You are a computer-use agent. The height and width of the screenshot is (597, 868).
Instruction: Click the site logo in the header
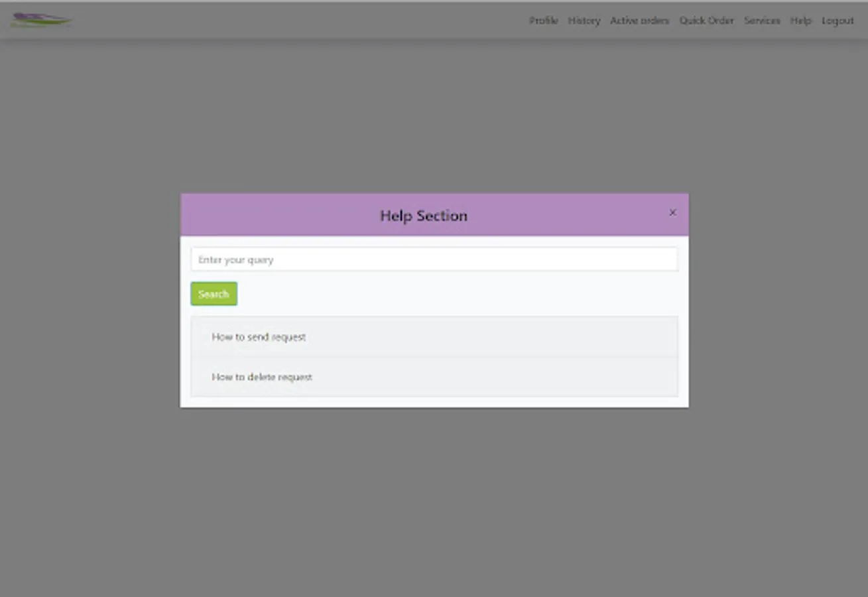pyautogui.click(x=40, y=20)
